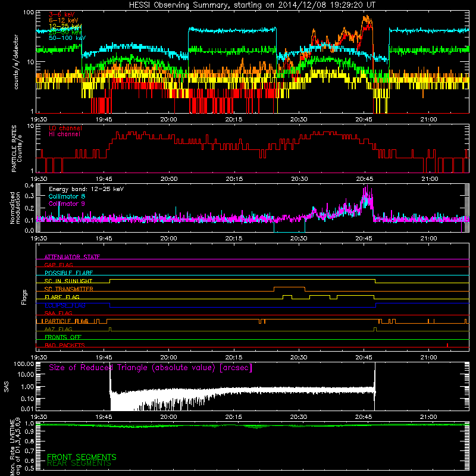Click the 'HI channel' legend entry
This screenshot has width=476, height=476.
tap(64, 134)
